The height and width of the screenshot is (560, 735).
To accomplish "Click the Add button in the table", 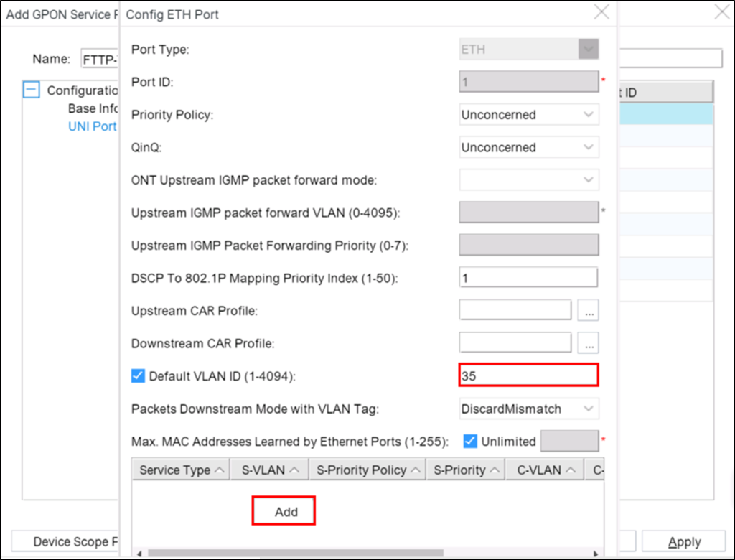I will (x=284, y=511).
